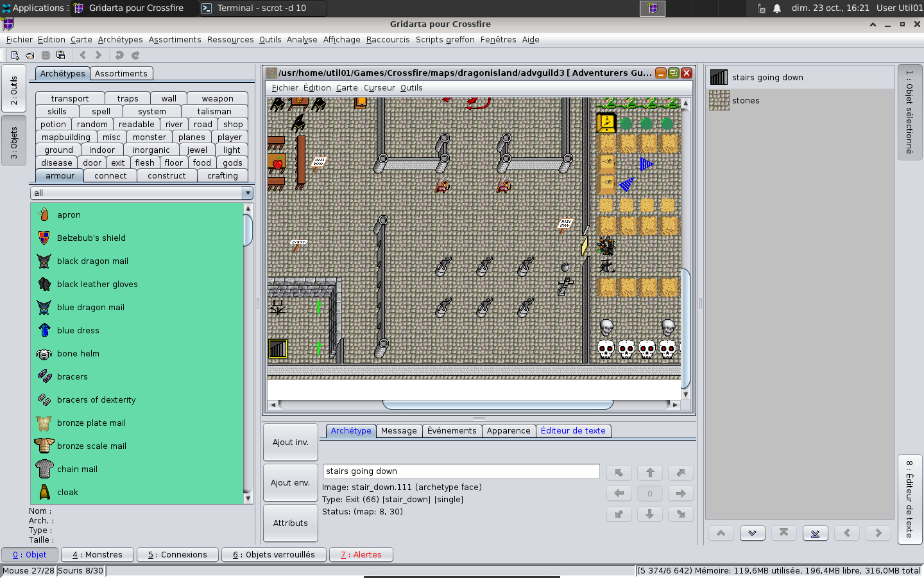Click the map's horizontal scrollbar thumb
Viewport: 924px width, 578px height.
point(498,405)
